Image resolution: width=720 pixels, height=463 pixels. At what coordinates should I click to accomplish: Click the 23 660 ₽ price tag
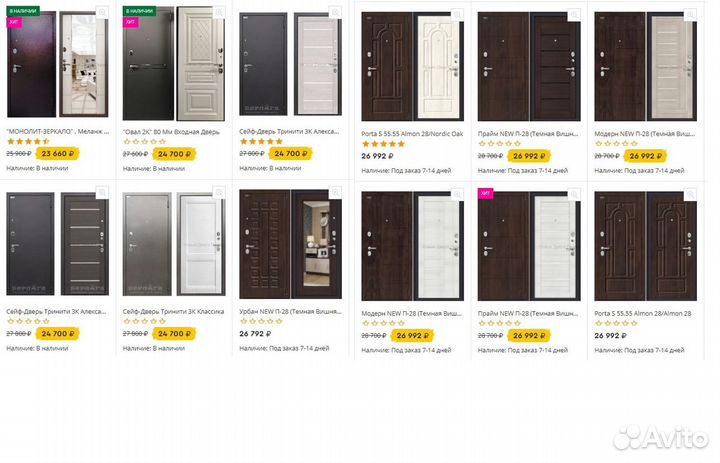pyautogui.click(x=59, y=153)
